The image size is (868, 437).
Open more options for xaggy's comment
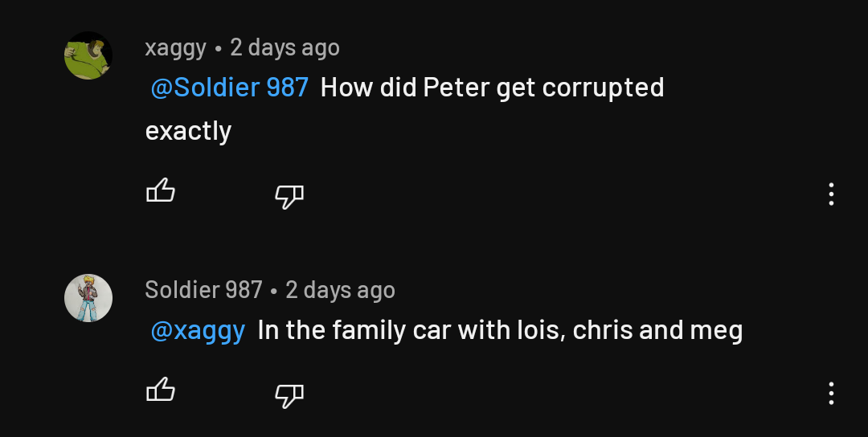coord(831,194)
